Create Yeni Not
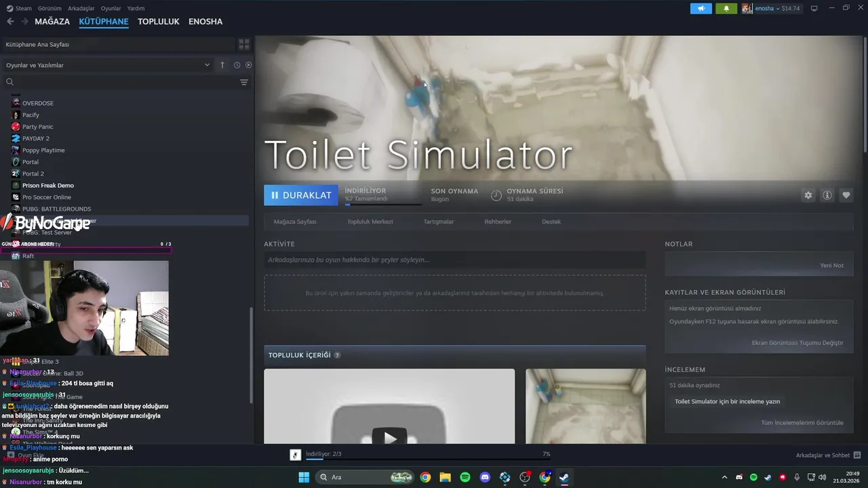This screenshot has width=868, height=488. [x=832, y=266]
